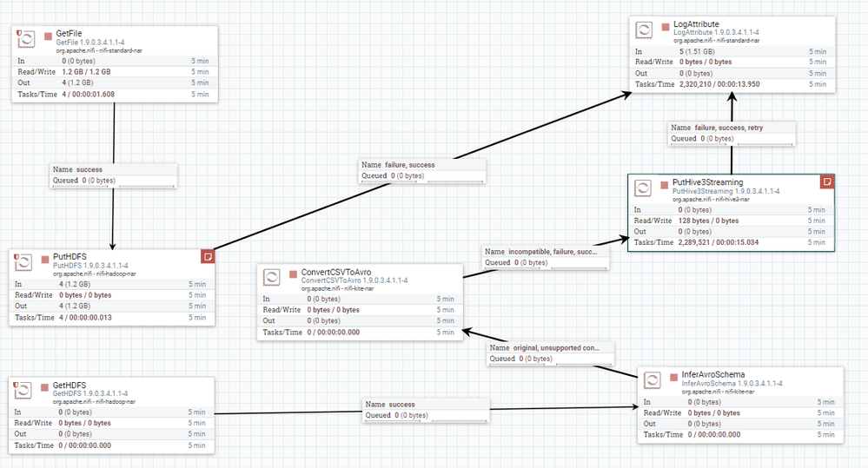The width and height of the screenshot is (868, 468).
Task: Select the 'original, unsupported con...' connection
Action: (550, 353)
